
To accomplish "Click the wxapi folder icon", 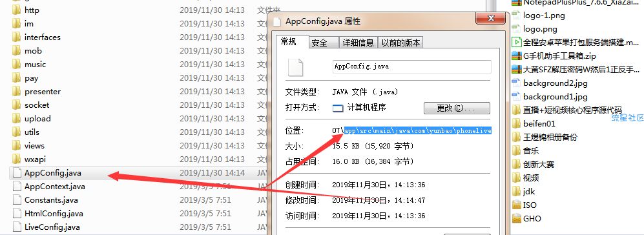I will pyautogui.click(x=16, y=159).
